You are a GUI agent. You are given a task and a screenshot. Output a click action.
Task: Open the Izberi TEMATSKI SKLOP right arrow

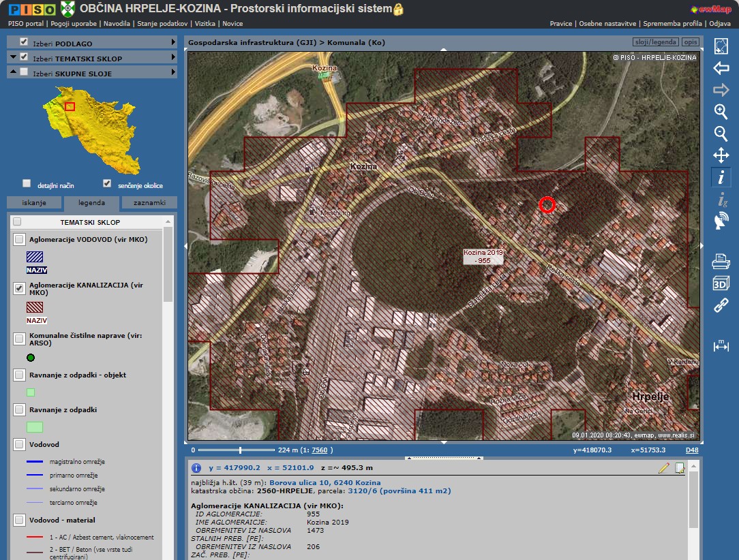pos(174,58)
